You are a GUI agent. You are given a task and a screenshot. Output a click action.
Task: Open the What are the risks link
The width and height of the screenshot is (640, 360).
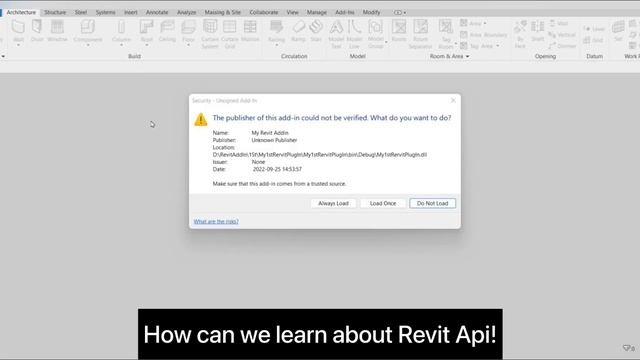[x=216, y=222]
